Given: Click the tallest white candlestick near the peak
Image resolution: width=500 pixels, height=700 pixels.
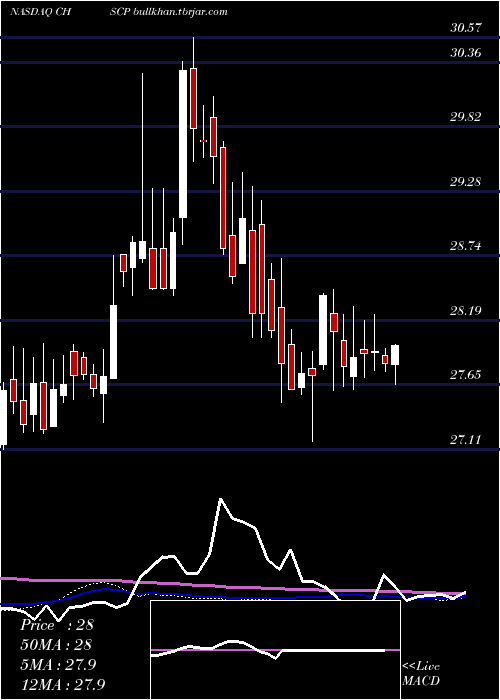Looking at the screenshot, I should [183, 144].
